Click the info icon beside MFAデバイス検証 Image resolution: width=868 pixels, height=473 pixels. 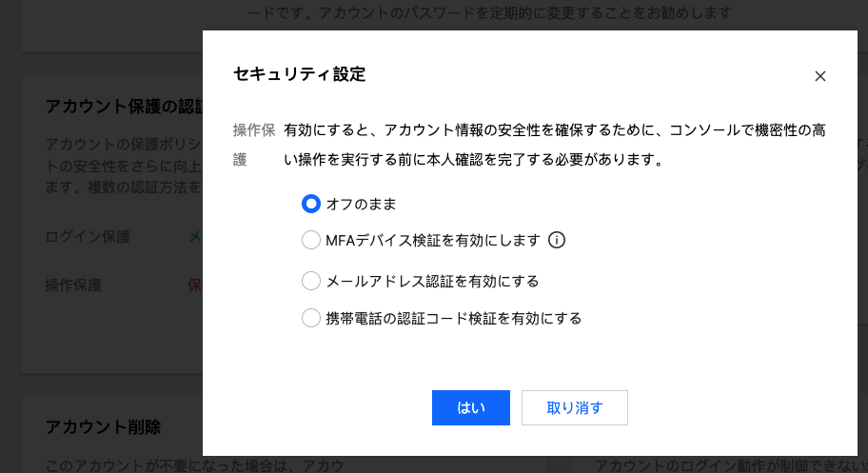pyautogui.click(x=558, y=241)
